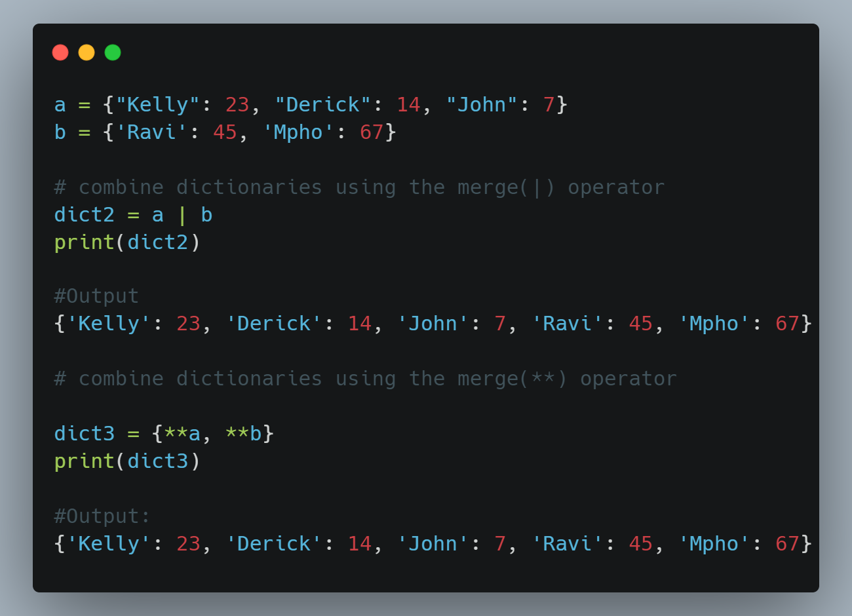The image size is (852, 616).
Task: Click the 'Mpho' key in dictionary b
Action: coord(299,132)
